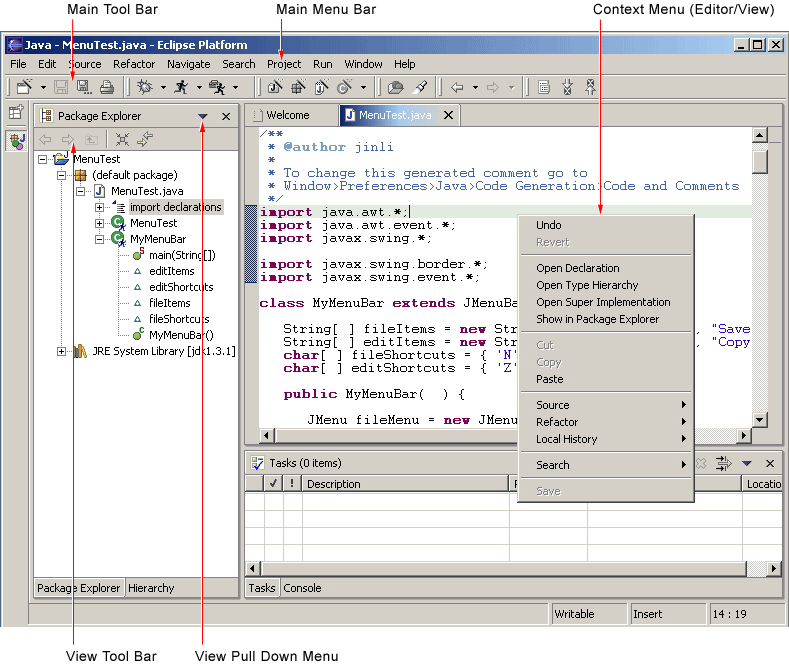The width and height of the screenshot is (789, 664).
Task: Click the Go to Previous Problem icon
Action: [590, 87]
